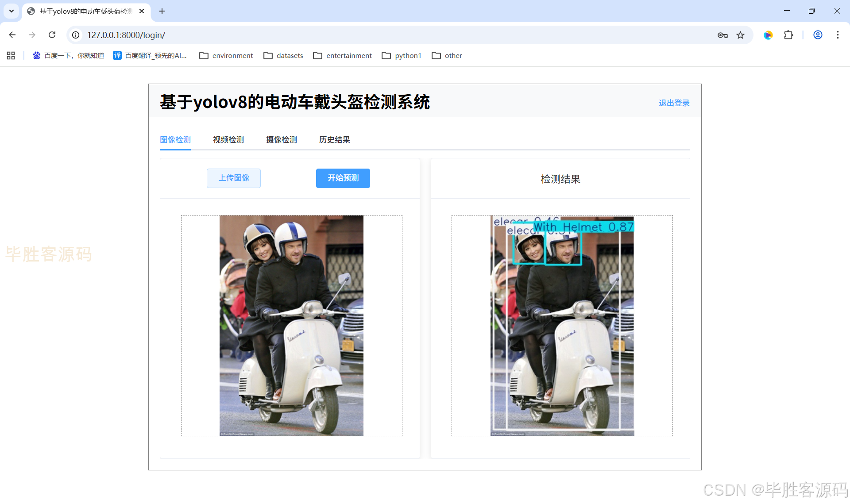Open the datasets bookmarks folder
This screenshot has height=504, width=850.
pos(283,55)
